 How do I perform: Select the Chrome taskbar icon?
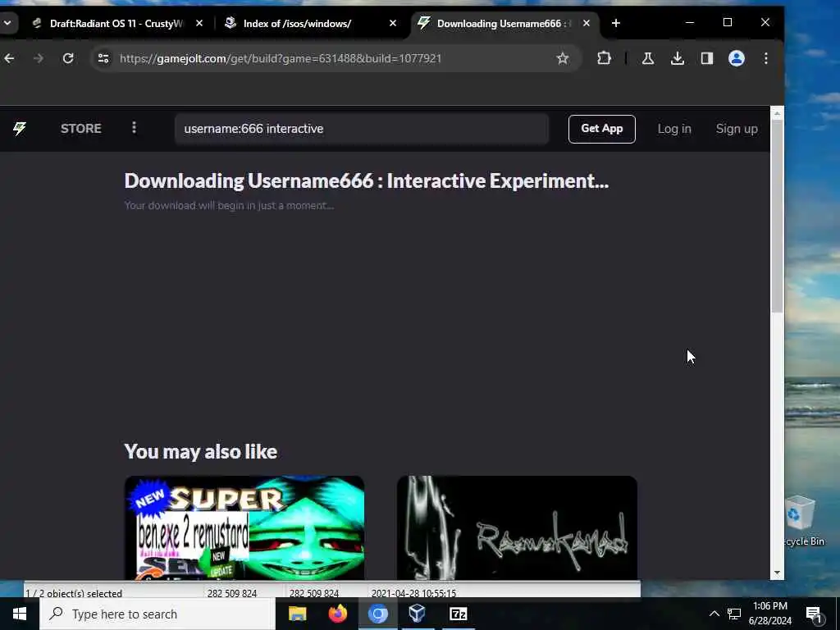377,614
